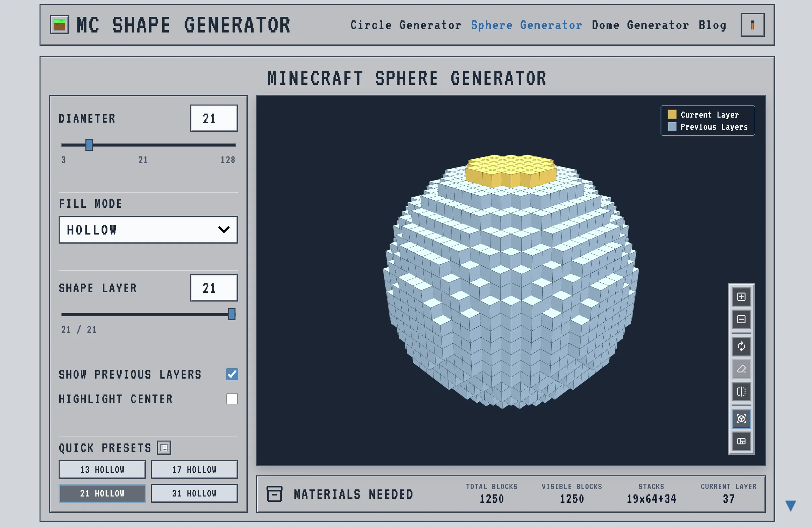The width and height of the screenshot is (812, 528).
Task: Click the Quick Presets list icon
Action: pos(164,448)
